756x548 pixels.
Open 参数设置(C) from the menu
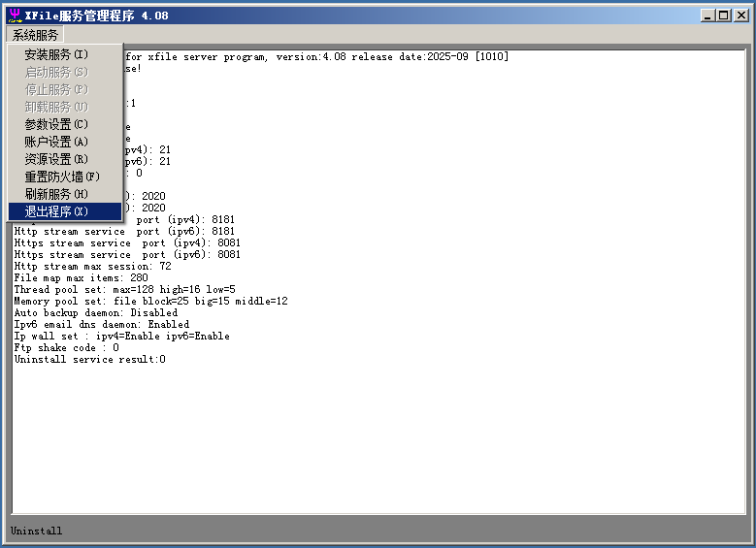(x=56, y=124)
